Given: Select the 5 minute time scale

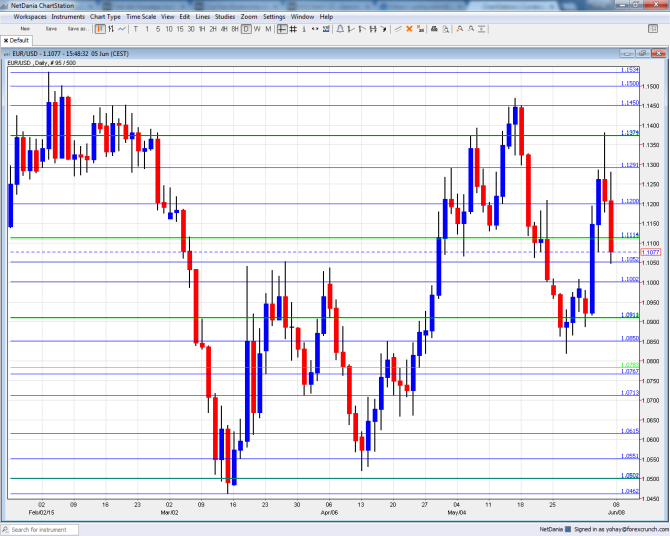Looking at the screenshot, I should 158,29.
